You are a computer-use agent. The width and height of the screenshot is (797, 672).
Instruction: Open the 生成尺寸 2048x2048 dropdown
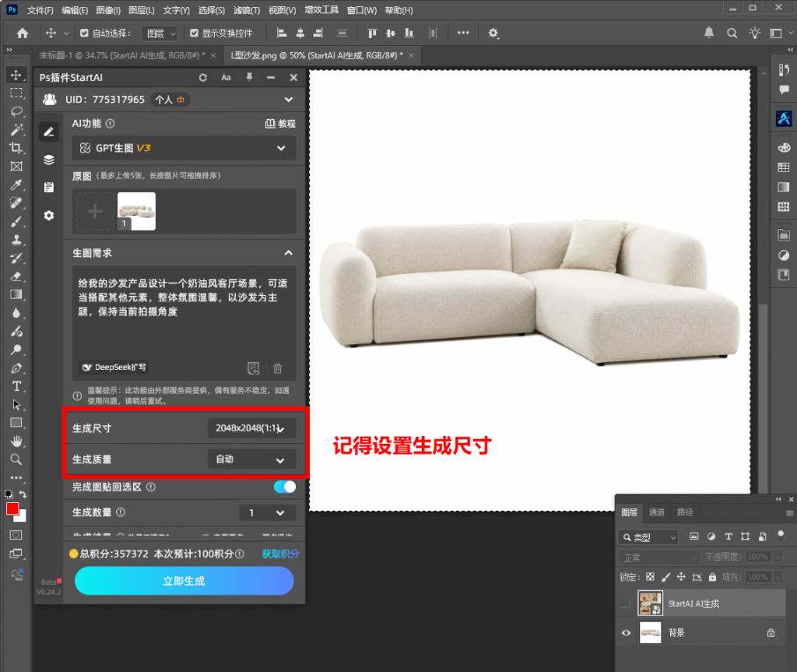251,427
